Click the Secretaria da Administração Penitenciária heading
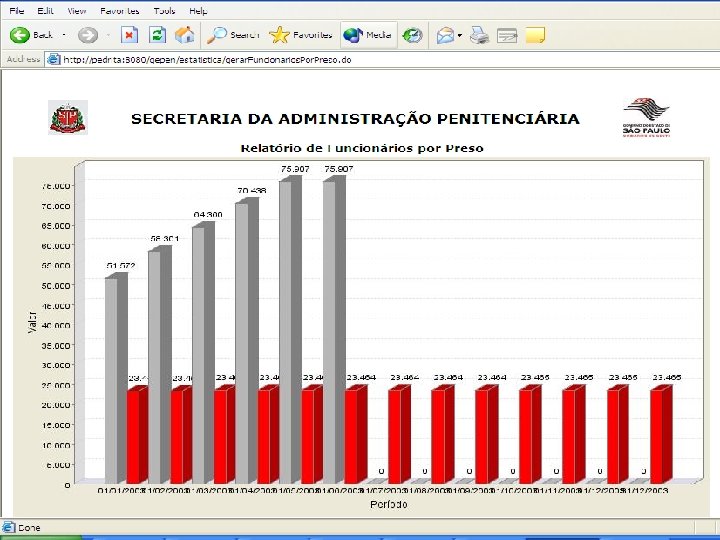The width and height of the screenshot is (720, 540). coord(355,119)
